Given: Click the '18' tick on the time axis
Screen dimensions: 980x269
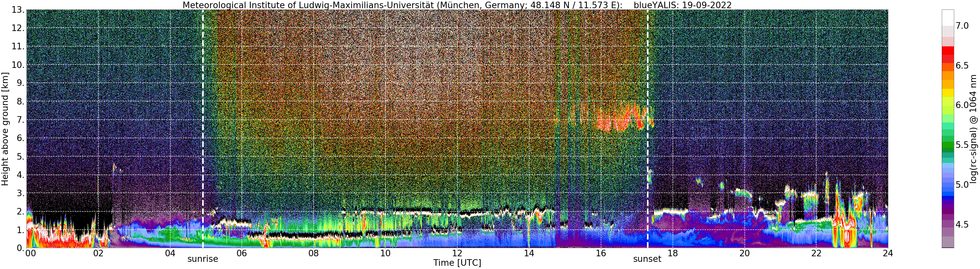Looking at the screenshot, I should pyautogui.click(x=673, y=253).
